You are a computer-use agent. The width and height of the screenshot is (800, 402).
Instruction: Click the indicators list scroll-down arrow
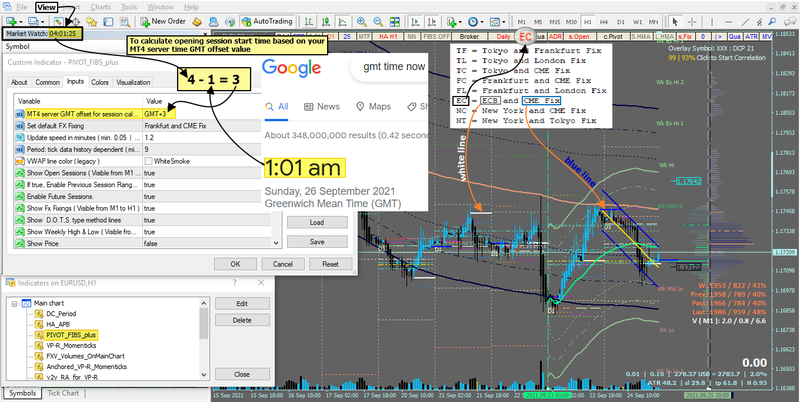pyautogui.click(x=204, y=373)
